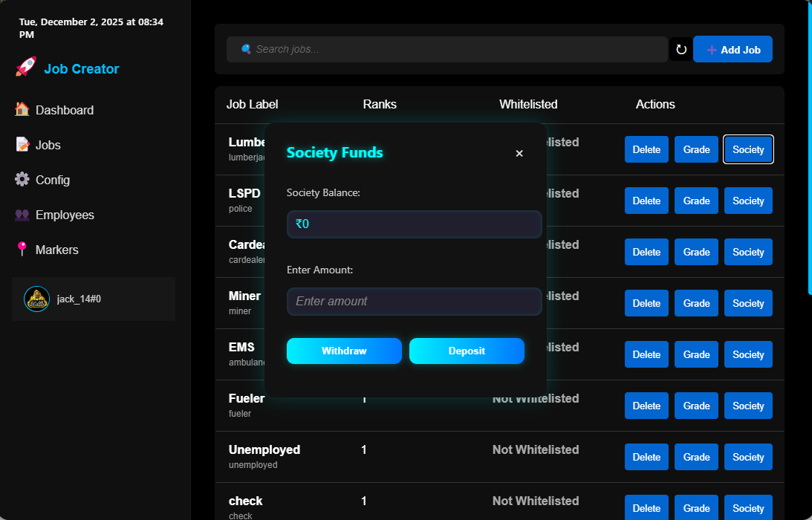Delete the LSPD police job
Image resolution: width=812 pixels, height=520 pixels.
646,201
